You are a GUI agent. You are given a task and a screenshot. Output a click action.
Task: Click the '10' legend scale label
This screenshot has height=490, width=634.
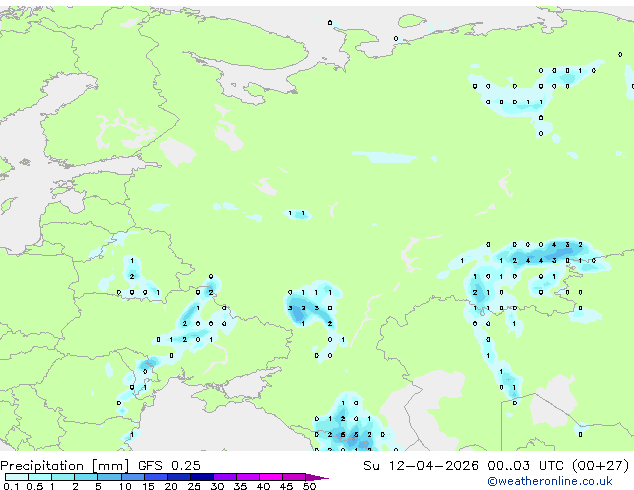[125, 486]
